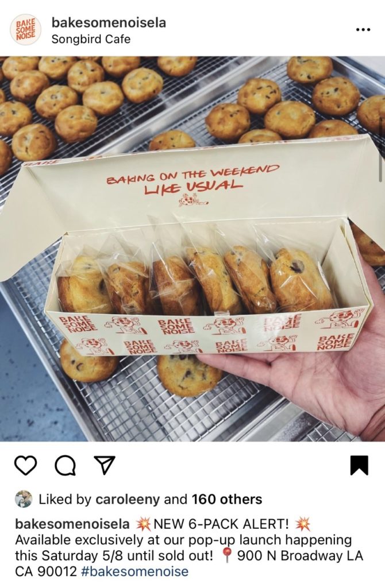
Task: Open bakesomenoisela username in the caption
Action: point(72,524)
